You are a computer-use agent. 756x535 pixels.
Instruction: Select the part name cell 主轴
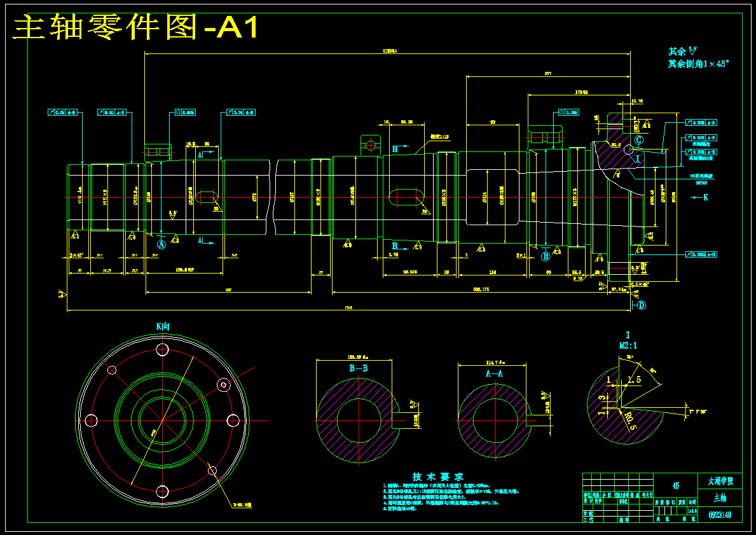click(x=720, y=498)
